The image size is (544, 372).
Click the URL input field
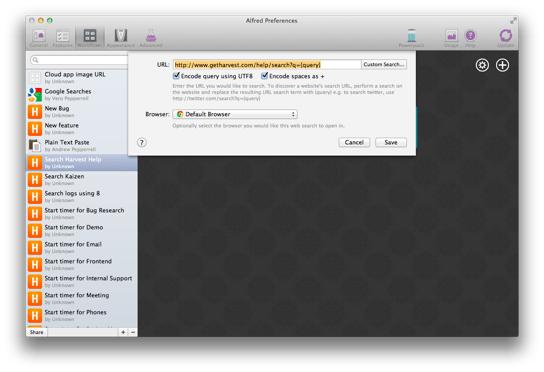pos(267,65)
